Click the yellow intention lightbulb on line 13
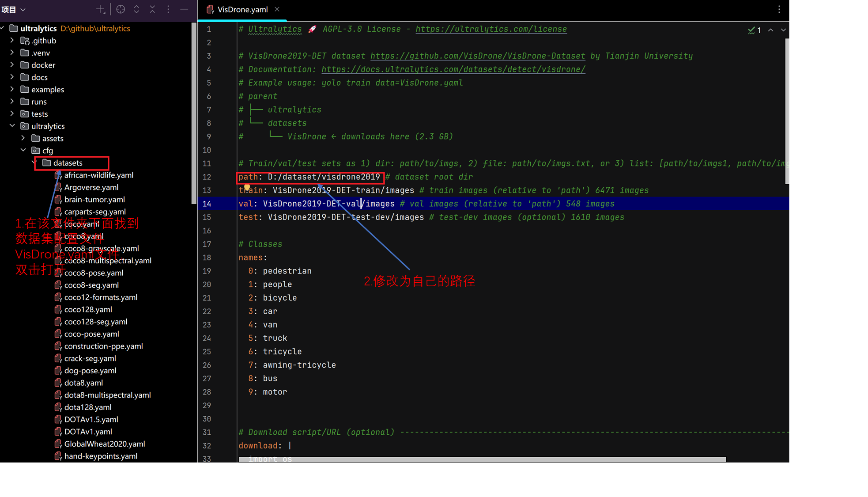Viewport: 868px width, 497px height. coord(247,187)
